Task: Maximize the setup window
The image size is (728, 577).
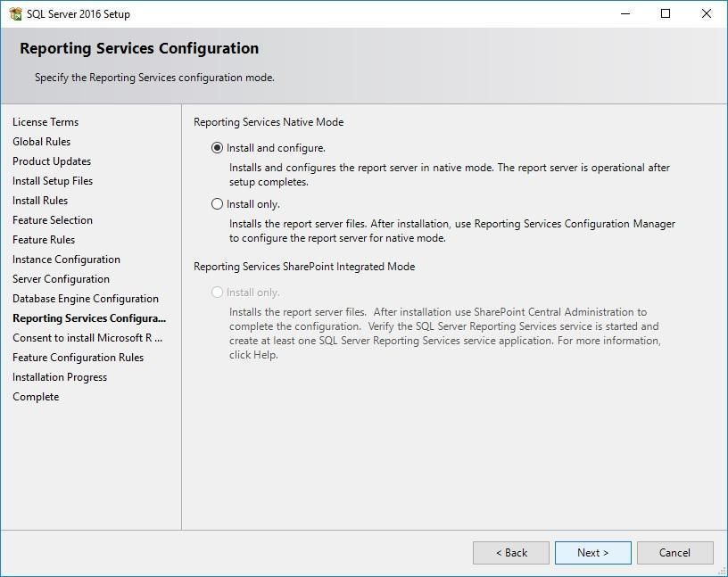Action: coord(666,14)
